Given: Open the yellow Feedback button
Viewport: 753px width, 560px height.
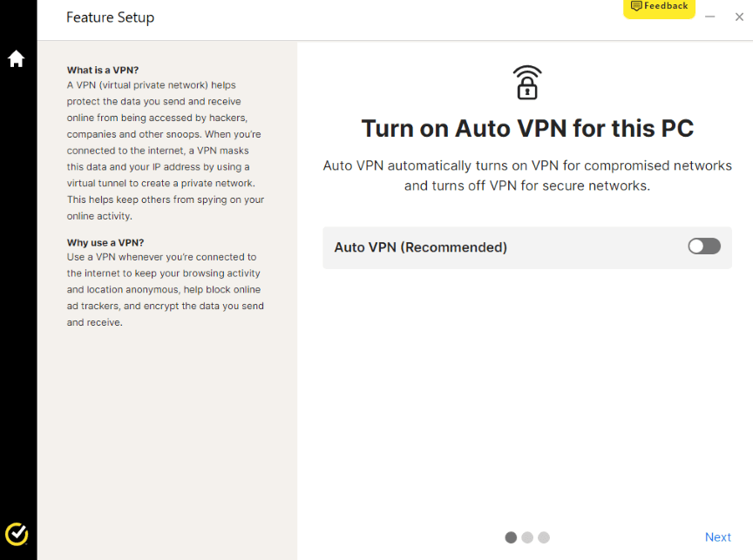Looking at the screenshot, I should click(659, 8).
